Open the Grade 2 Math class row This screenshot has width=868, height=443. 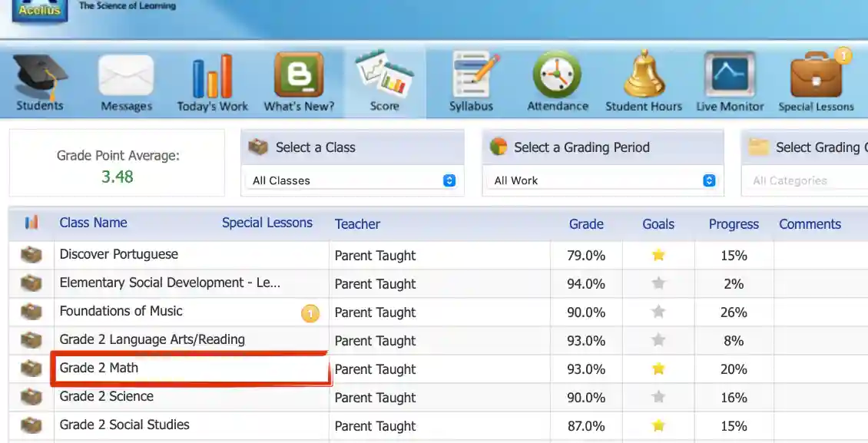point(99,368)
